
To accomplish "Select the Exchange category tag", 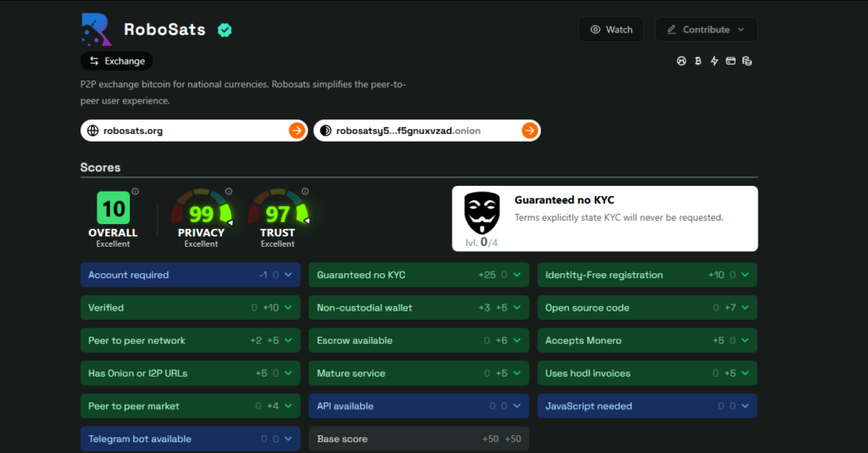I will click(x=117, y=61).
